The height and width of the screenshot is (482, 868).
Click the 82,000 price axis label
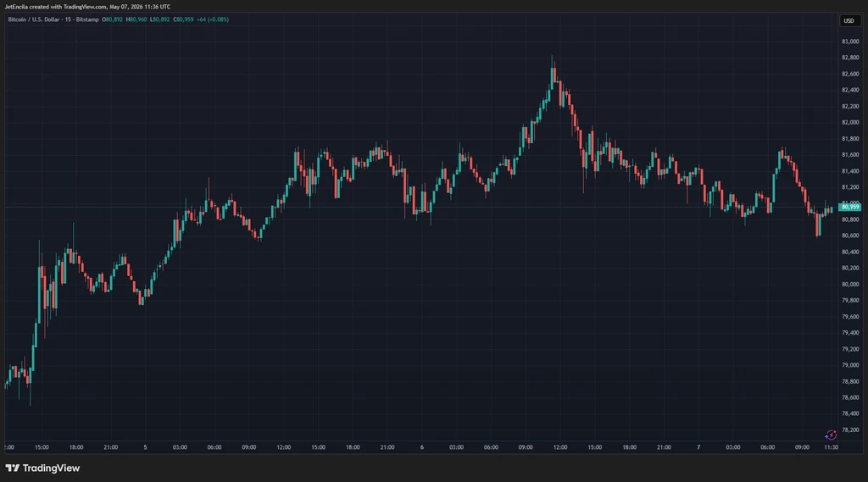(x=850, y=122)
